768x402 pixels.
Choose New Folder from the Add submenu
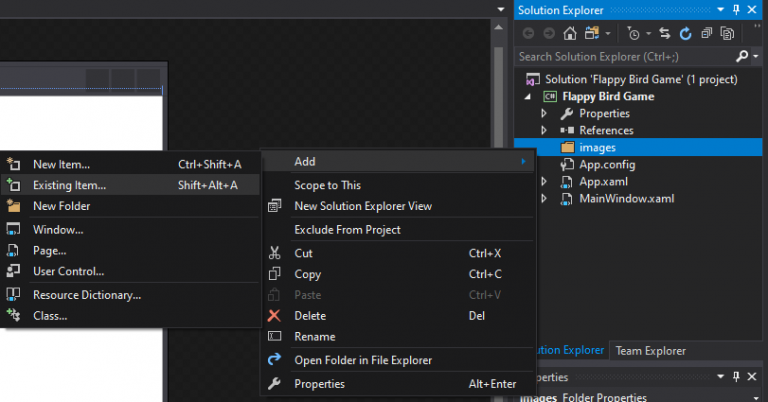tap(130, 206)
